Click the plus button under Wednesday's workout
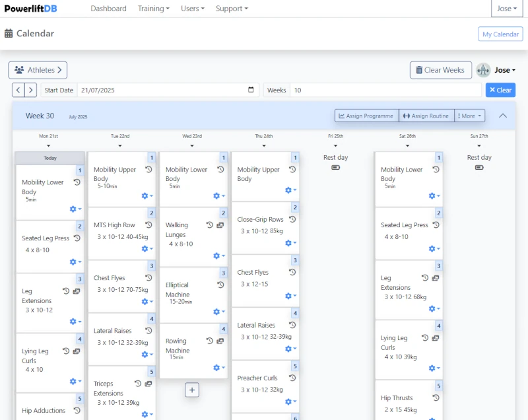The image size is (528, 420). tap(192, 390)
